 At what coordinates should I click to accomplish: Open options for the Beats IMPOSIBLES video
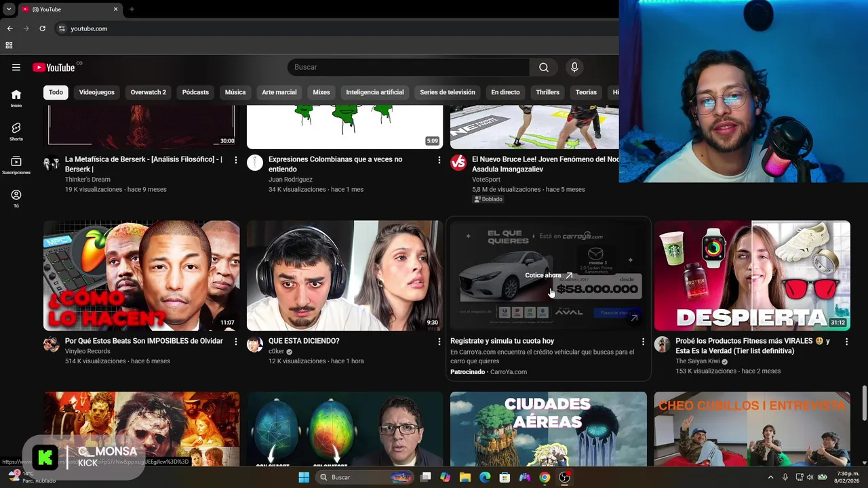(236, 342)
